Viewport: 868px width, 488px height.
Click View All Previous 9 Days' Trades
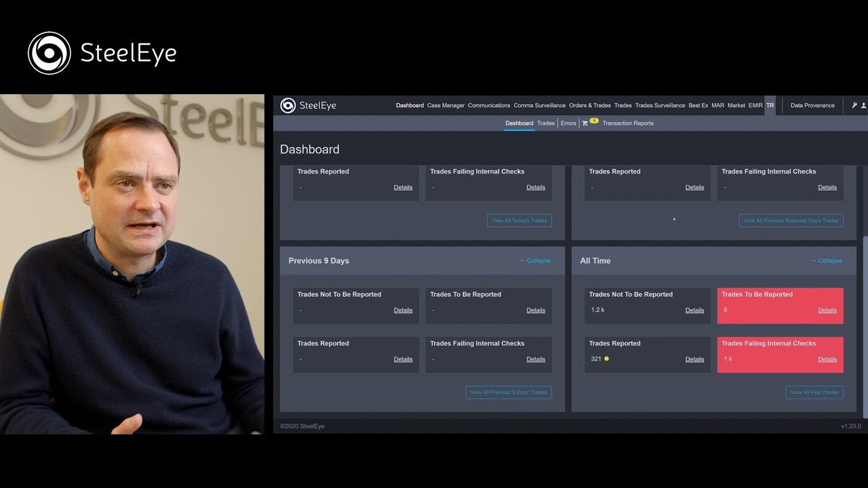509,392
